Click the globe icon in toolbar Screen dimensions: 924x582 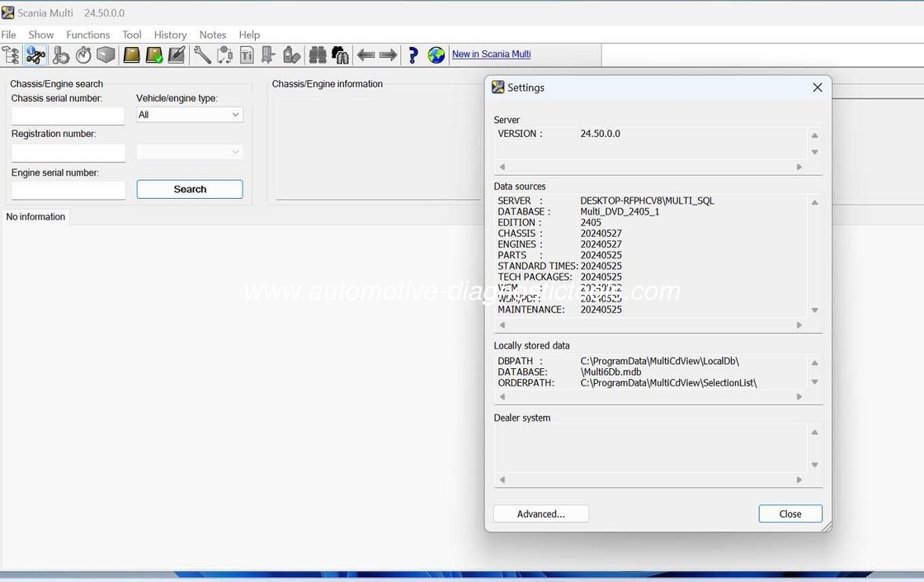(436, 55)
